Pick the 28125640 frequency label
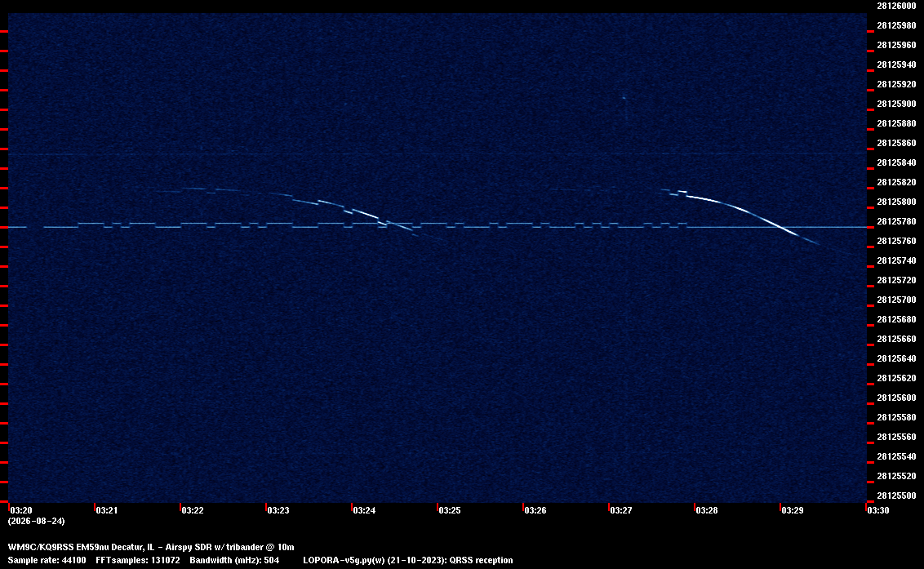This screenshot has width=924, height=569. click(896, 358)
